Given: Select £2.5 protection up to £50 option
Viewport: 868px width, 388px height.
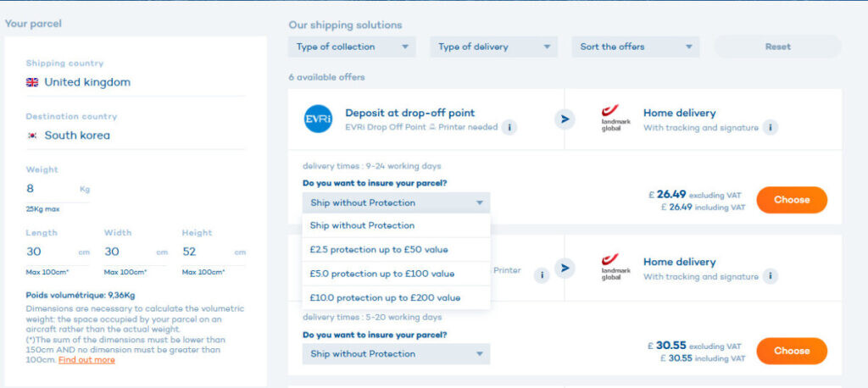Looking at the screenshot, I should coord(379,249).
